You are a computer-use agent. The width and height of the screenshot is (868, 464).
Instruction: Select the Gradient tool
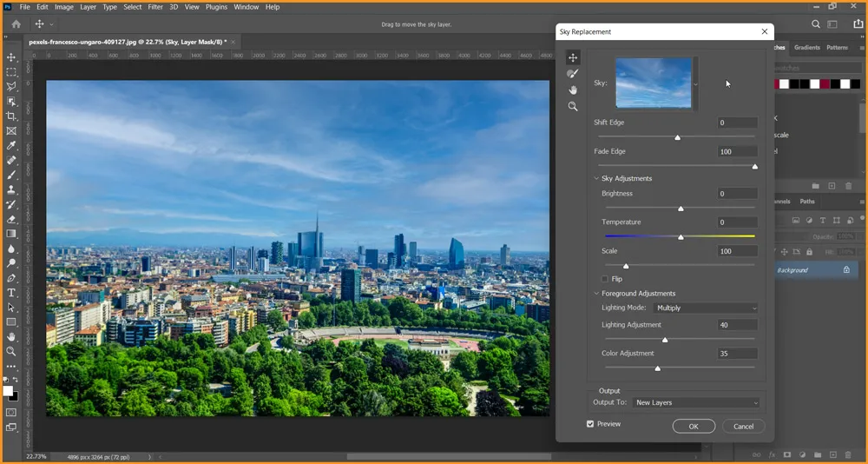(11, 234)
